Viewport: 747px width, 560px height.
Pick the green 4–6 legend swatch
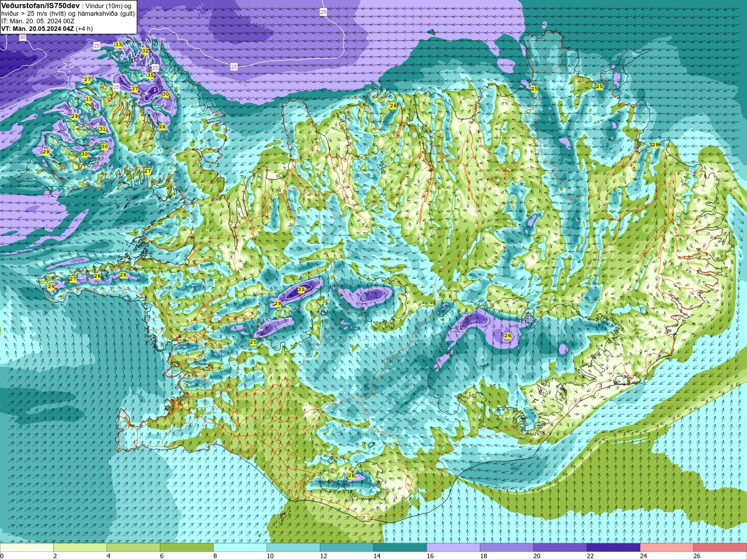coord(133,548)
